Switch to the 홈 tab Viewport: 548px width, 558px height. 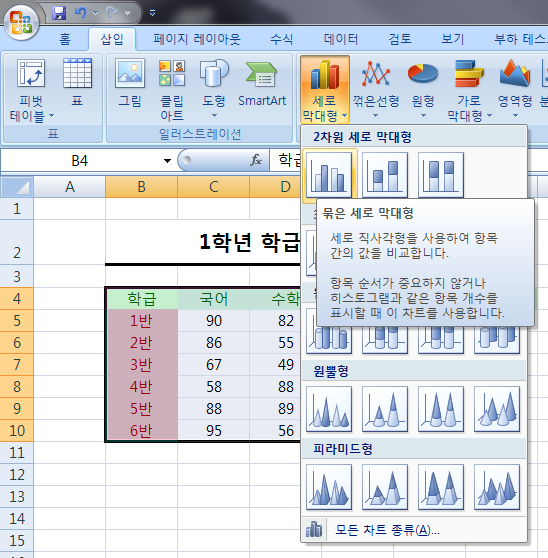click(65, 39)
